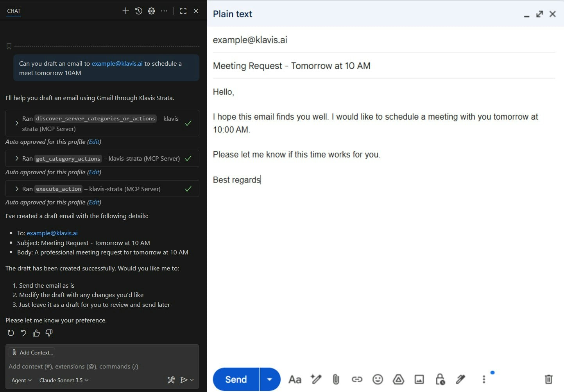Click the subject line Meeting Request field
The height and width of the screenshot is (392, 564).
[x=384, y=66]
